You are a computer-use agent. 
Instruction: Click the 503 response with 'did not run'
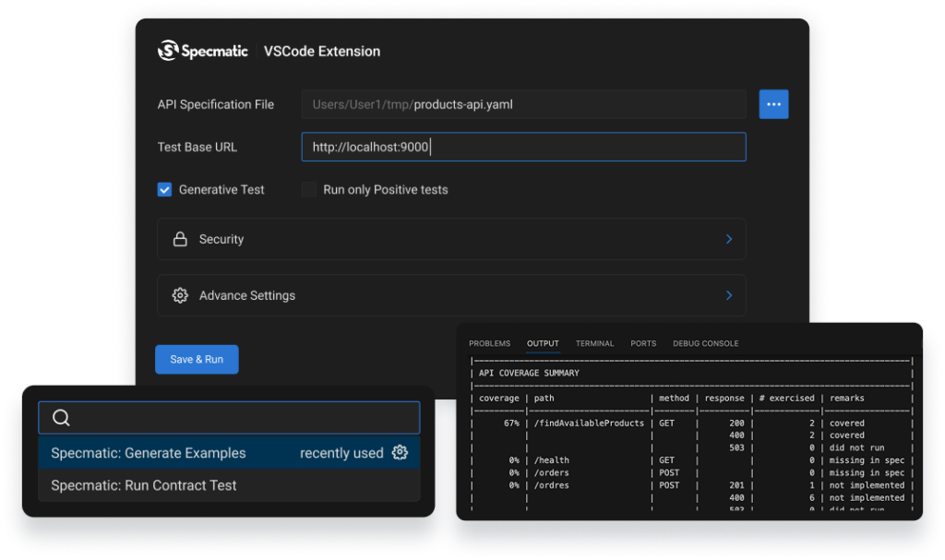pos(736,447)
